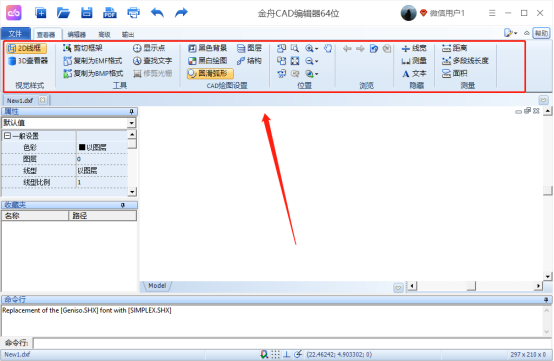554x361 pixels.
Task: Select the New1.dxf document tab
Action: point(20,100)
